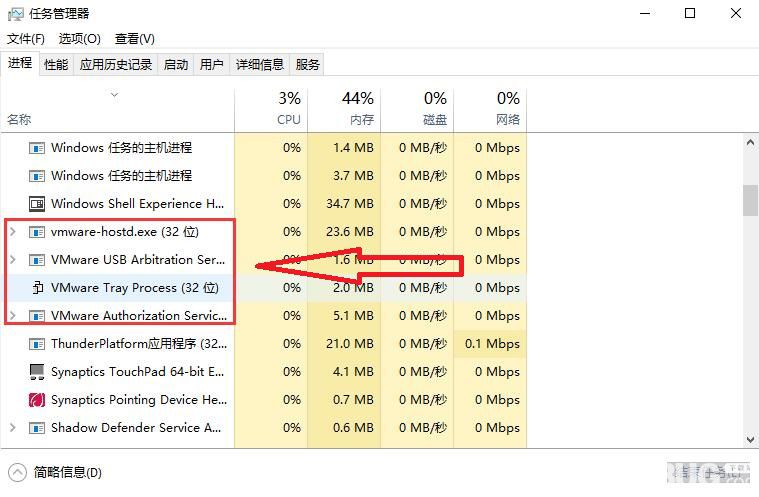Switch to the 应用历史记录 tab
759x497 pixels.
click(x=116, y=64)
